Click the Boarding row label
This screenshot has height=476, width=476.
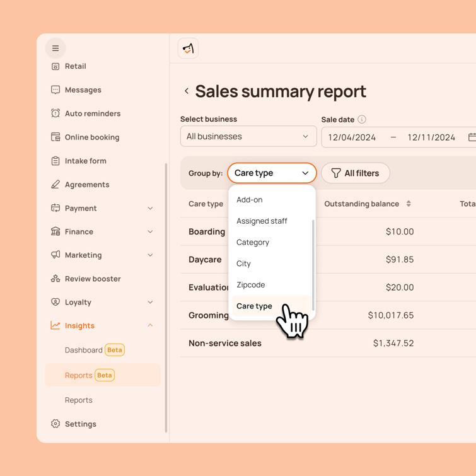[x=207, y=231]
